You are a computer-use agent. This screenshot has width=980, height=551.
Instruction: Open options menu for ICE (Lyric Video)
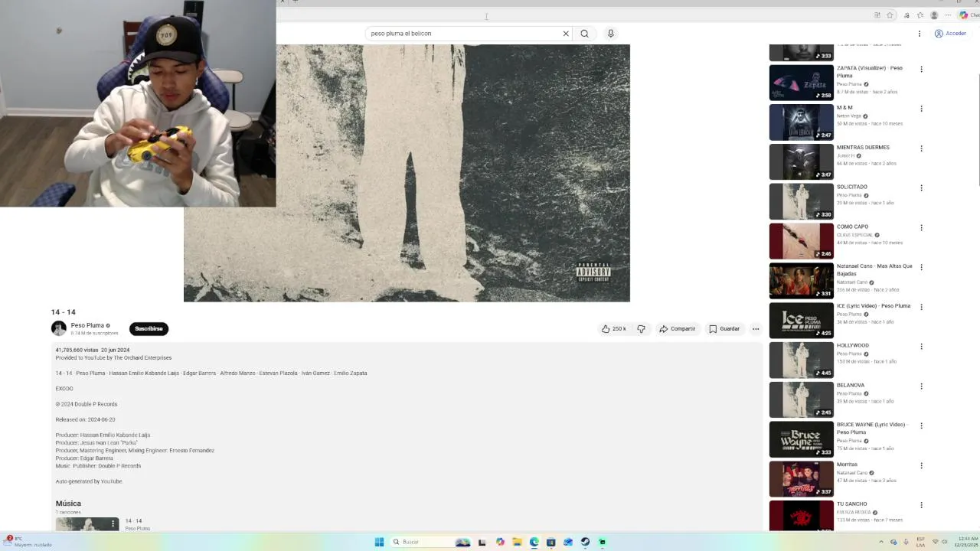click(x=921, y=307)
